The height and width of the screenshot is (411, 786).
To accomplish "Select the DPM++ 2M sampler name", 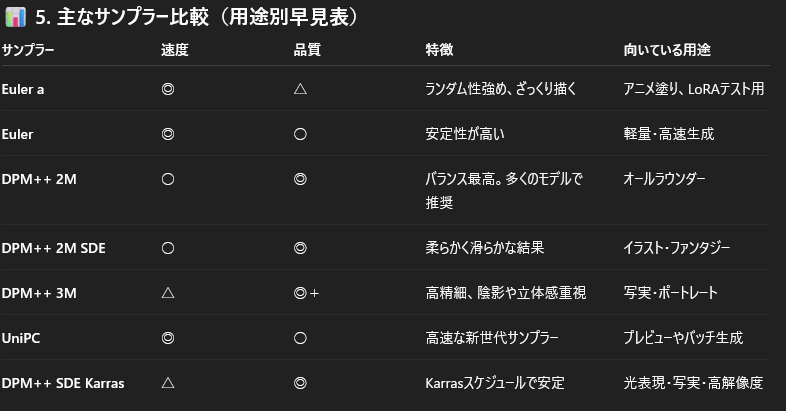I will pos(39,179).
